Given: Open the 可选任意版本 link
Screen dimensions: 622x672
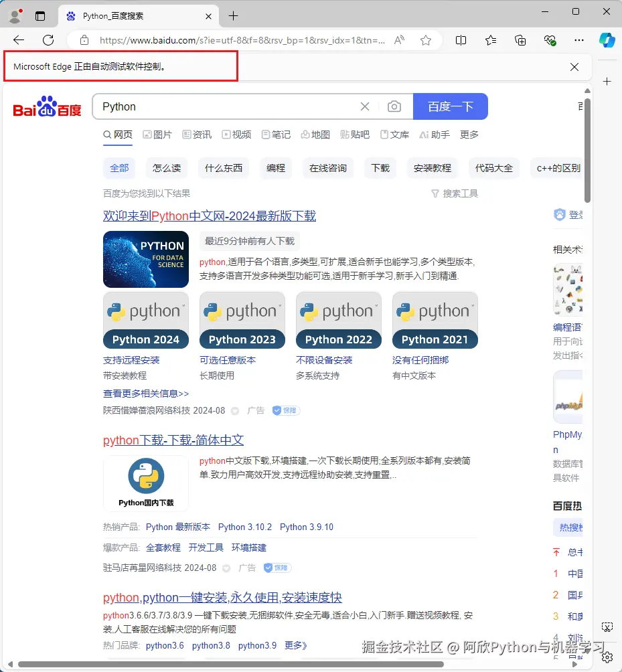Looking at the screenshot, I should pyautogui.click(x=228, y=360).
